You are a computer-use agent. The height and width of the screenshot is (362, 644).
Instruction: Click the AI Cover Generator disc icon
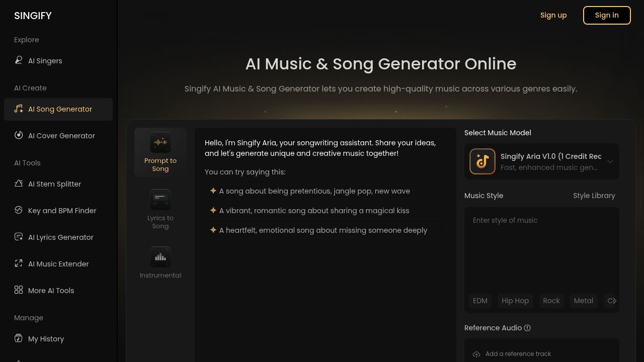coord(19,135)
